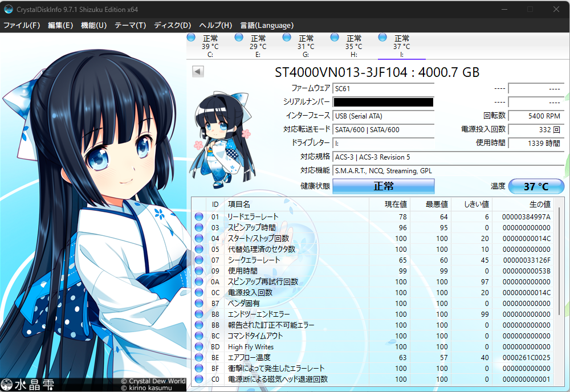This screenshot has height=392, width=570.
Task: Click the CrystalDiskInfo title bar app icon
Action: pyautogui.click(x=9, y=10)
